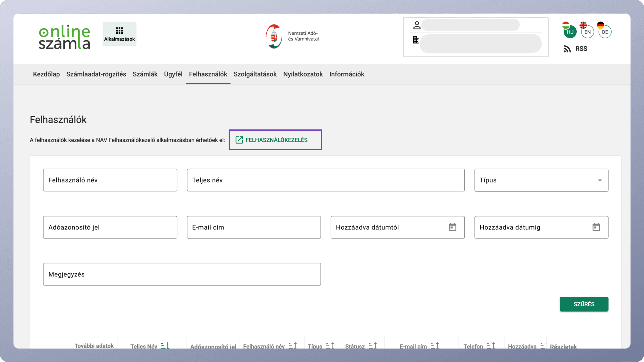This screenshot has height=362, width=644.
Task: Sort table by Típus column
Action: click(x=330, y=346)
